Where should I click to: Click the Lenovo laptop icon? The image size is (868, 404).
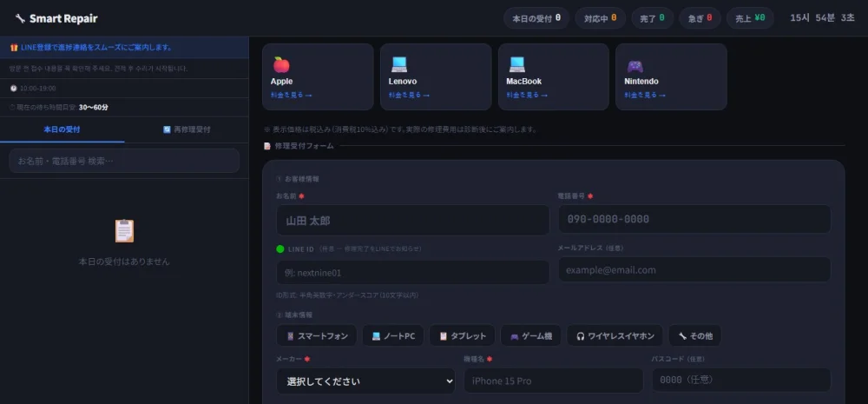click(399, 65)
